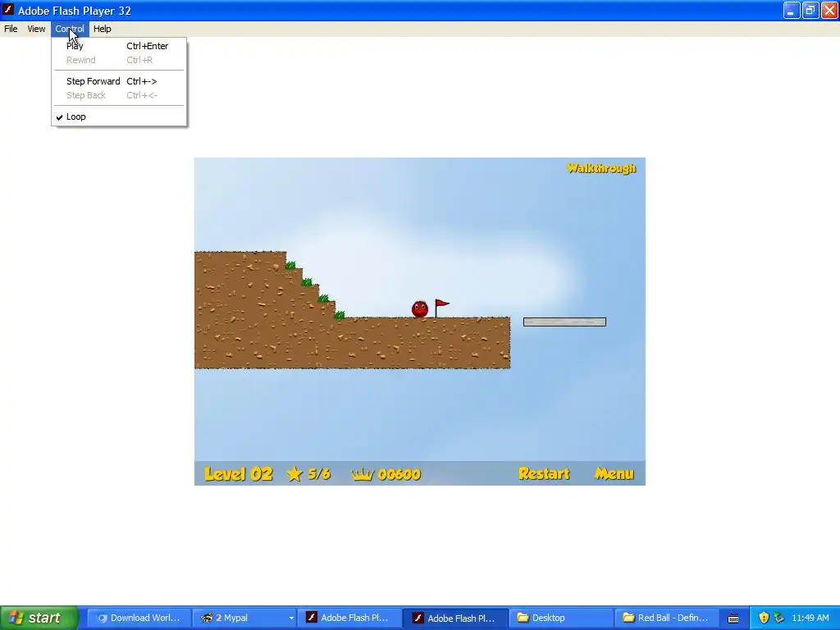Click the crown score icon
Screen dimensions: 840x630
(362, 474)
